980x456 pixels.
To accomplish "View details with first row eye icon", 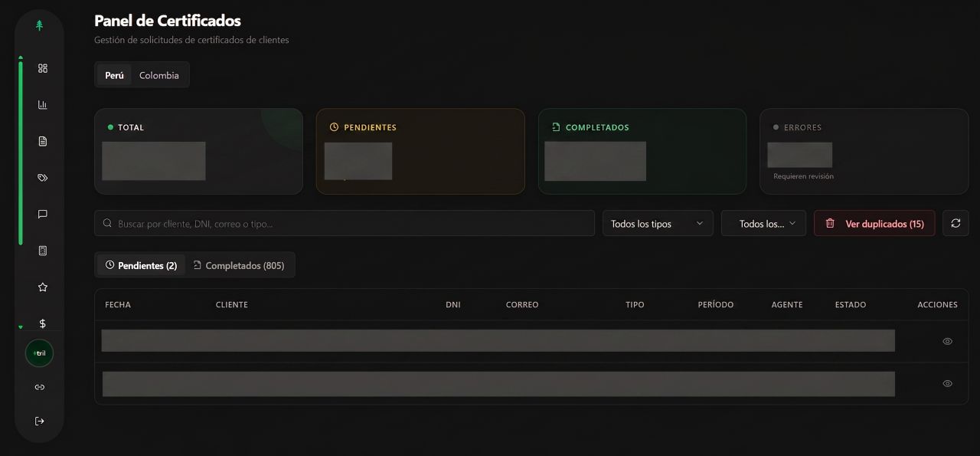I will [948, 341].
